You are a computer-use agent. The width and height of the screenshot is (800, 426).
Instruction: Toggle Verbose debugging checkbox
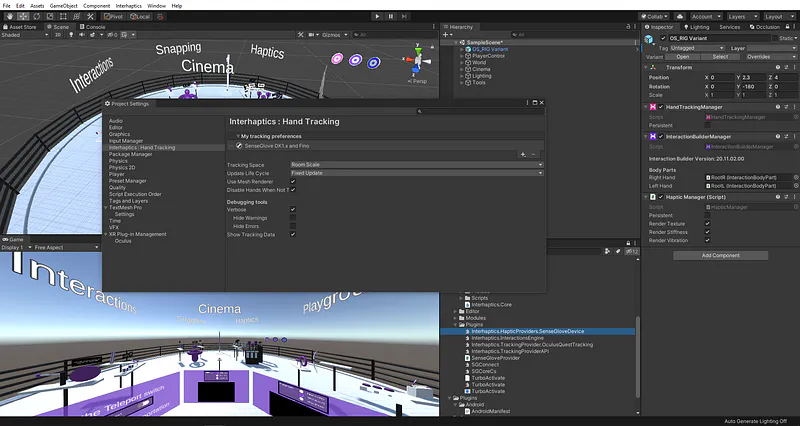pyautogui.click(x=293, y=209)
